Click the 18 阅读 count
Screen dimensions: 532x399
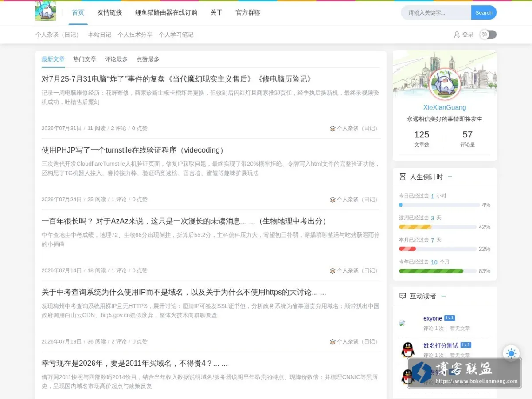pos(97,270)
